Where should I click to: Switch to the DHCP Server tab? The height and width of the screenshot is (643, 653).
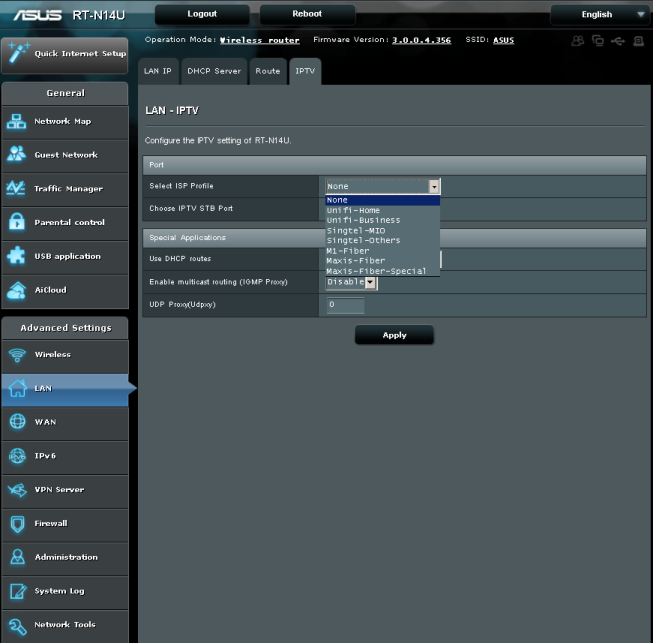coord(214,71)
